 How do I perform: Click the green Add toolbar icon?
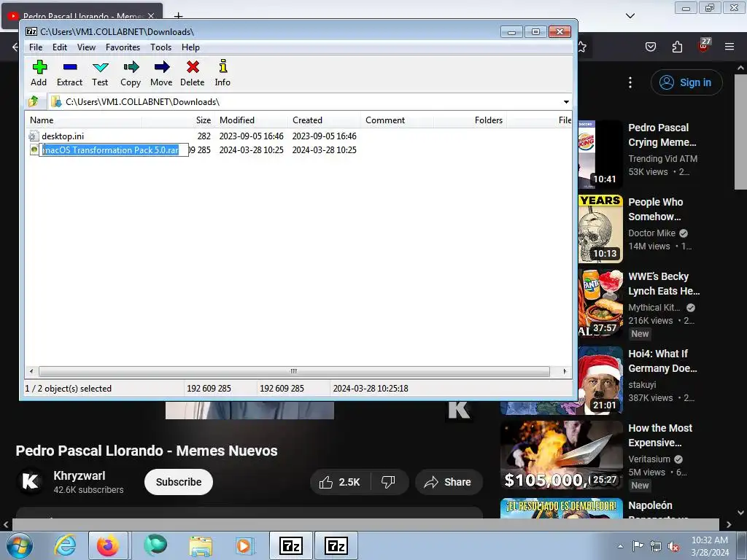click(39, 67)
